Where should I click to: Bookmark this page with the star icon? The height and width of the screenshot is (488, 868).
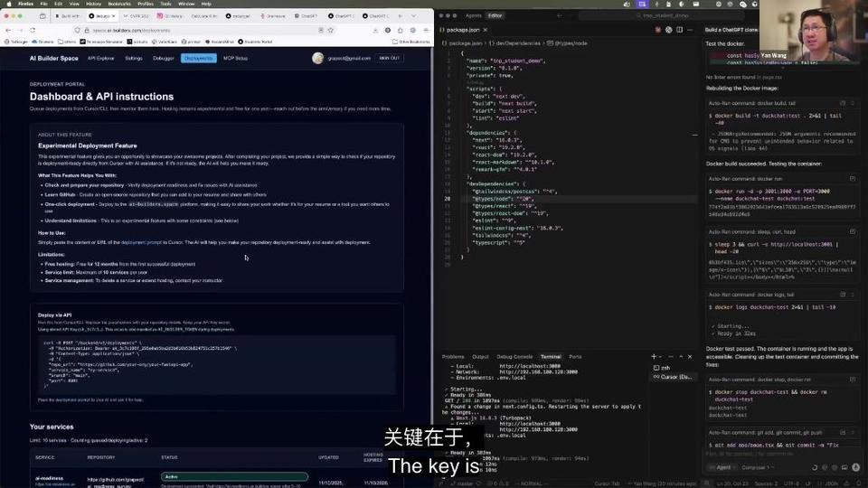click(x=331, y=30)
